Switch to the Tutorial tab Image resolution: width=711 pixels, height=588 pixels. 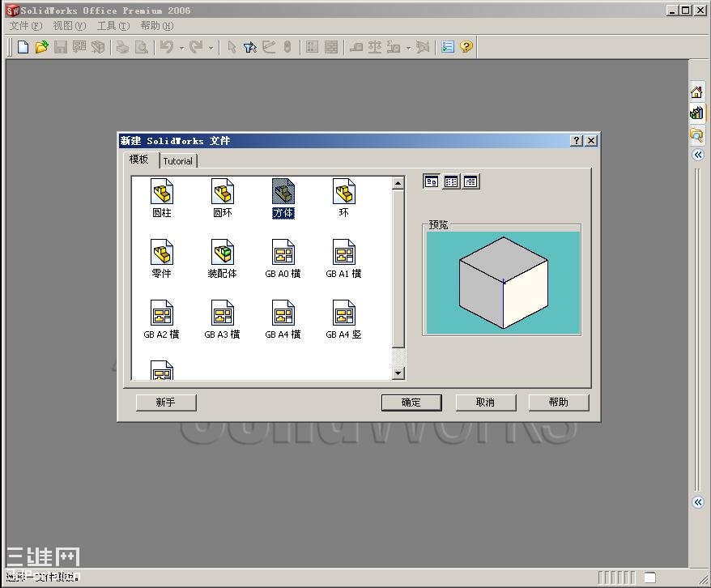pos(178,161)
